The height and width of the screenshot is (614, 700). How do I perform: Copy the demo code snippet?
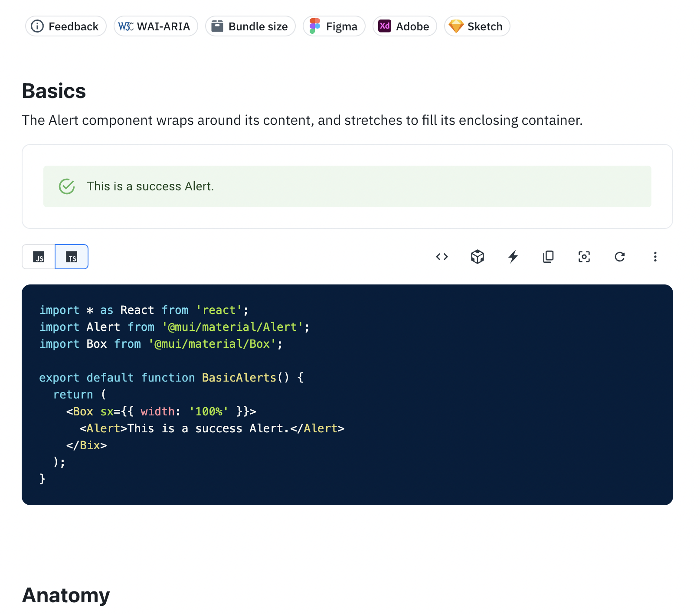(x=548, y=257)
